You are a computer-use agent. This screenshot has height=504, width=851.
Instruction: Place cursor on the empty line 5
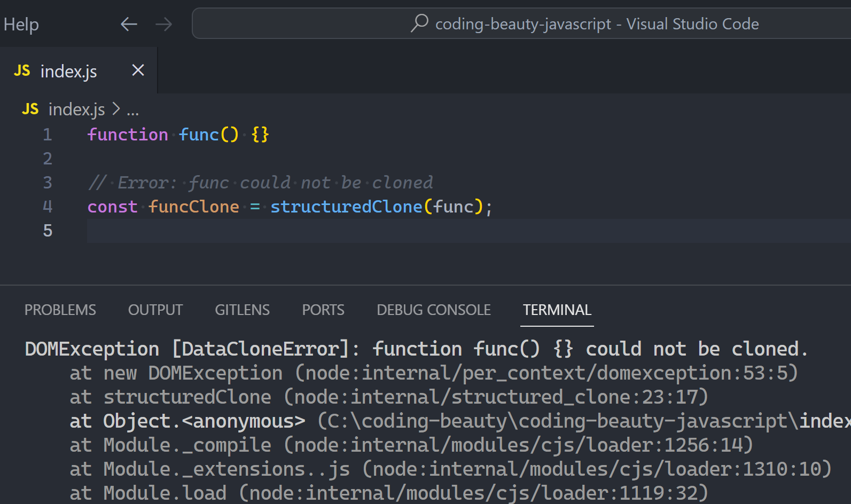click(469, 231)
